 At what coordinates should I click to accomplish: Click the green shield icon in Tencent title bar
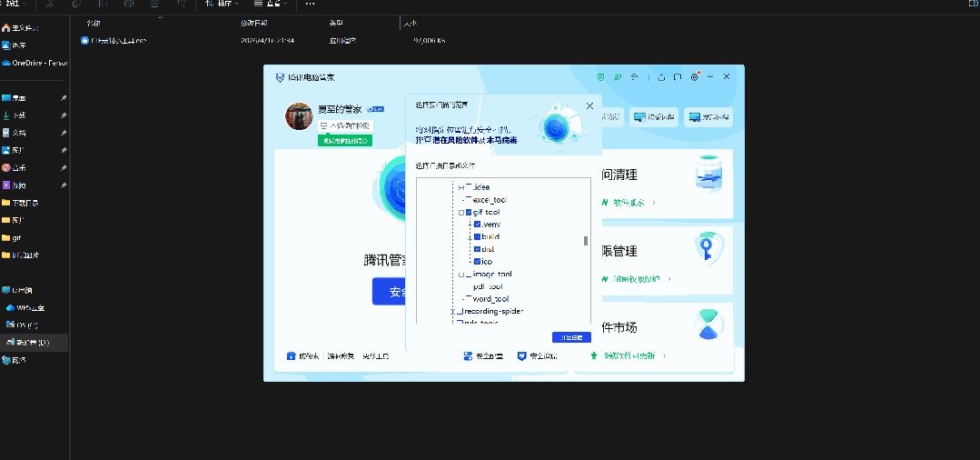coord(600,77)
